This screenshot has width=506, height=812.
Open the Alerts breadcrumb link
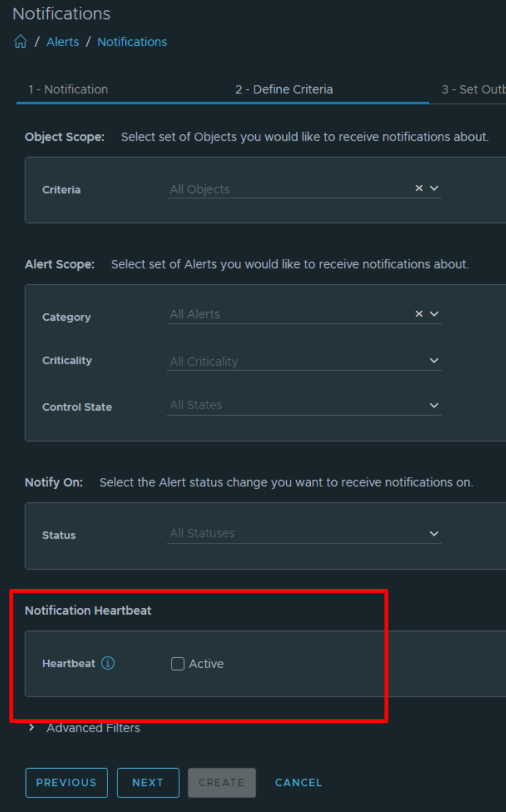click(x=63, y=41)
